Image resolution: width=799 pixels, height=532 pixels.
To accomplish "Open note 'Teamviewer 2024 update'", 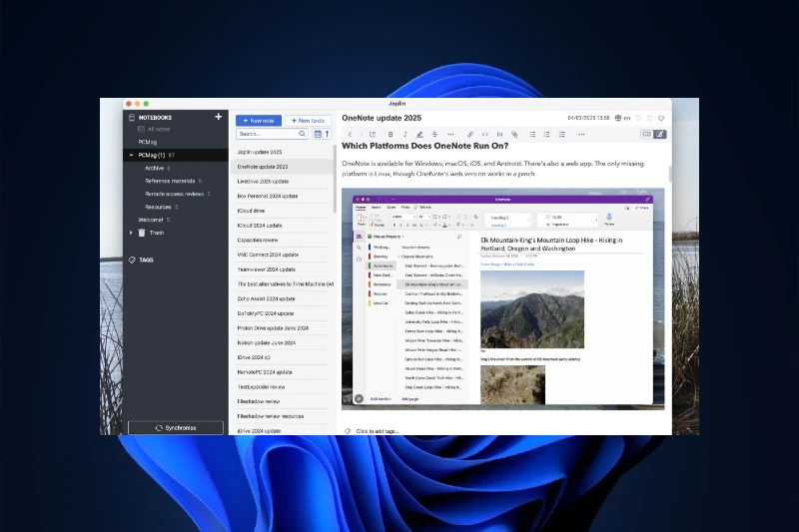I will (283, 269).
